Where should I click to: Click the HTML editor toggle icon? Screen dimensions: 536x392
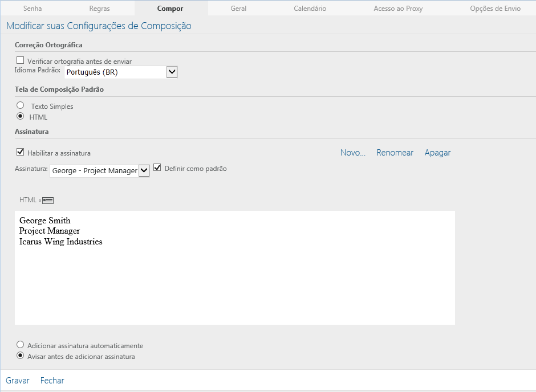48,200
